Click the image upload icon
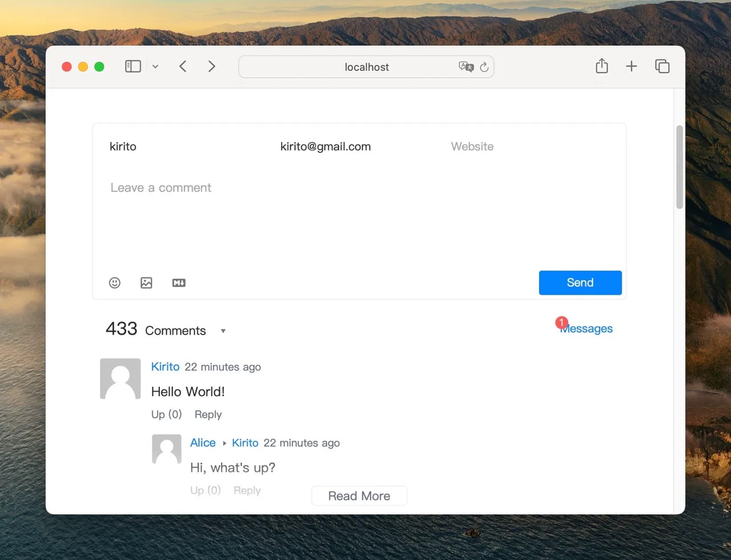 click(x=146, y=283)
